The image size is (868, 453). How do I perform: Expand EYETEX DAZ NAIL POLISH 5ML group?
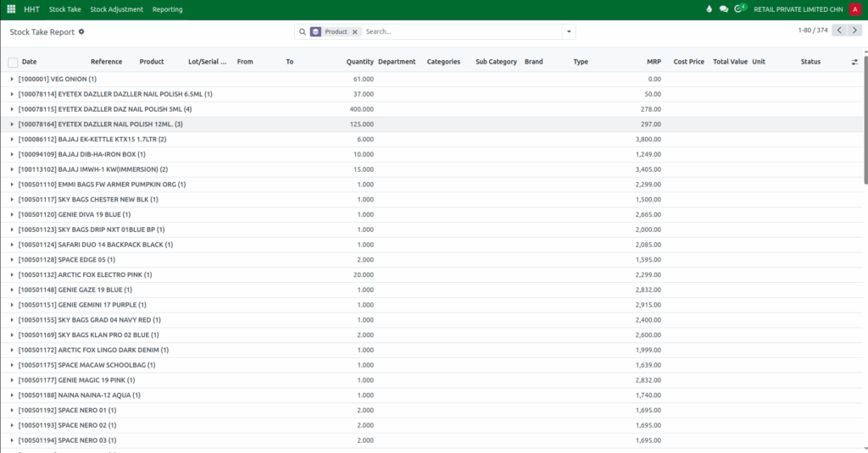(x=12, y=109)
